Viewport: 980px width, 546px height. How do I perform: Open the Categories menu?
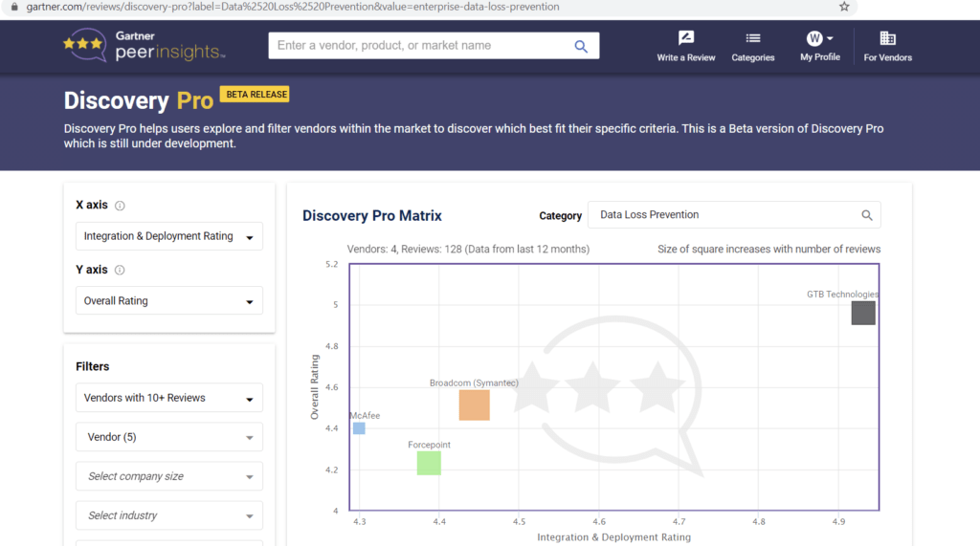click(x=752, y=46)
